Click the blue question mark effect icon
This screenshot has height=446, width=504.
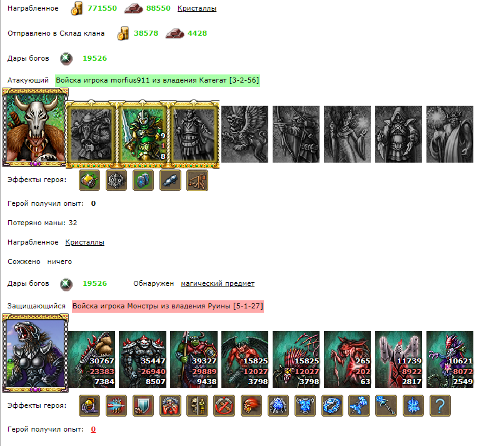(x=440, y=406)
